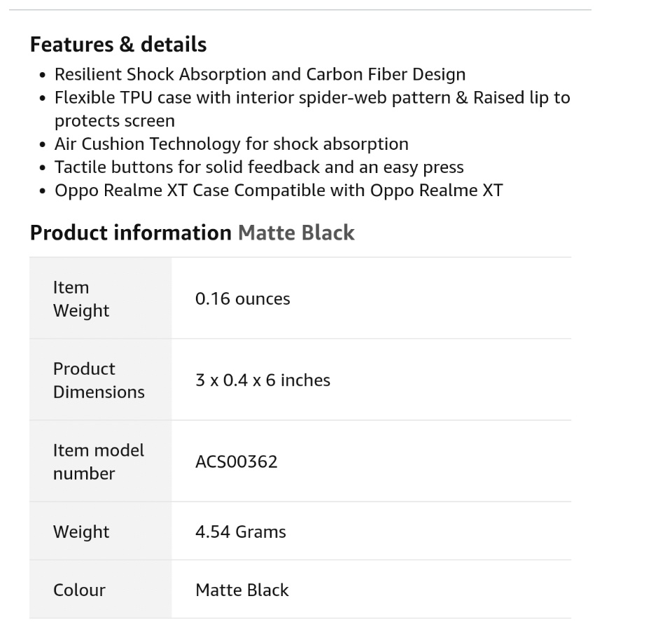Click the "Item Weight" row label
Viewport: 672px width, 636px height.
pyautogui.click(x=81, y=299)
